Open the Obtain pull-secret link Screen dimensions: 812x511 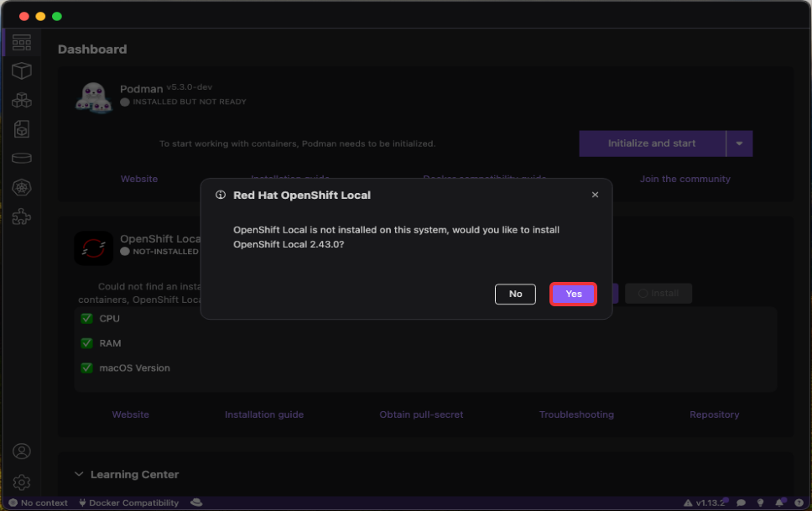(421, 415)
